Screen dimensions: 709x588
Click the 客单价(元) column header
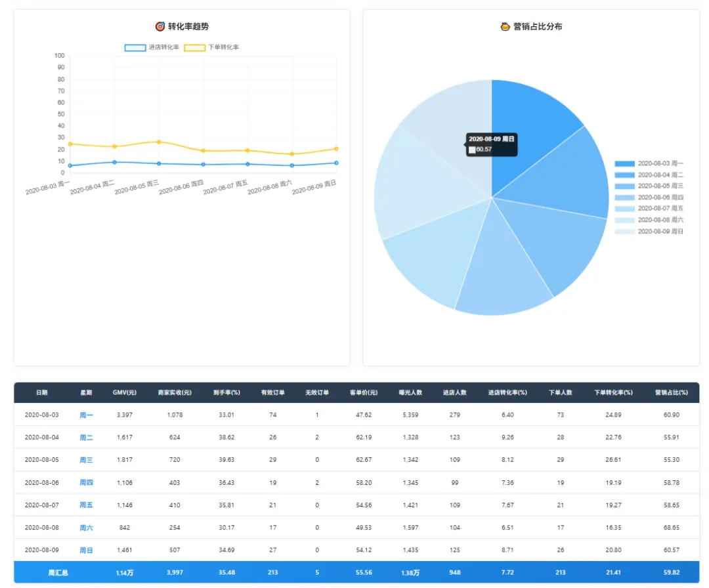point(364,392)
